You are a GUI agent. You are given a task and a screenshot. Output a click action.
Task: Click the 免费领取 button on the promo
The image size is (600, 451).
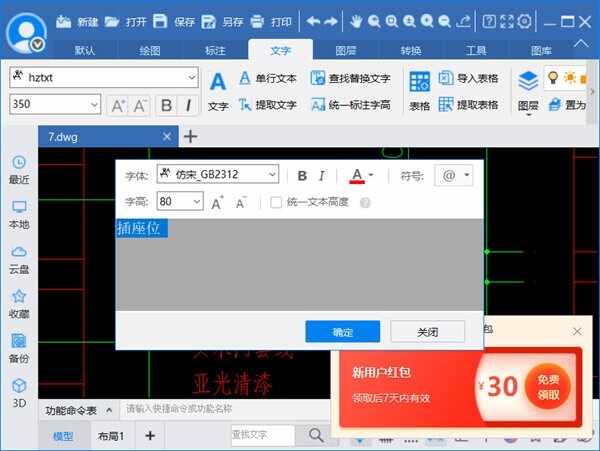coord(547,387)
